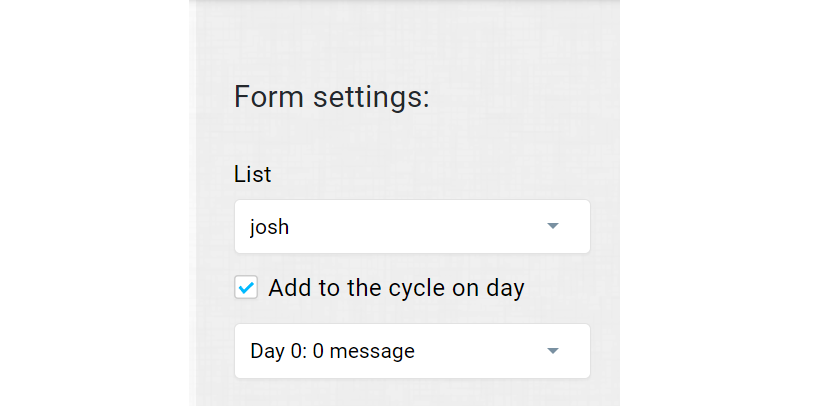Toggle the blue checkmark box

click(x=246, y=288)
